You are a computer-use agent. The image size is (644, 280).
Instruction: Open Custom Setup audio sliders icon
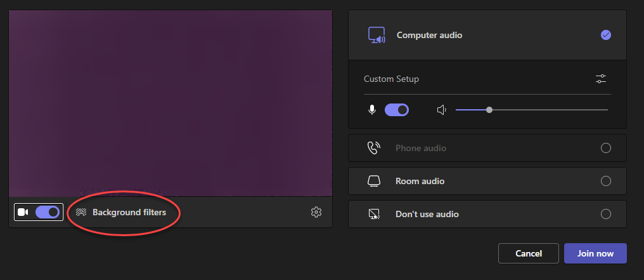click(601, 79)
